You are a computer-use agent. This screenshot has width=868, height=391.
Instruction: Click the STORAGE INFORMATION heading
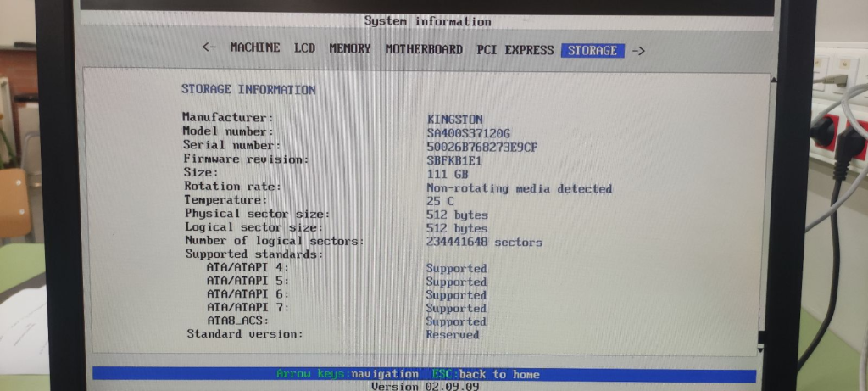click(x=248, y=89)
